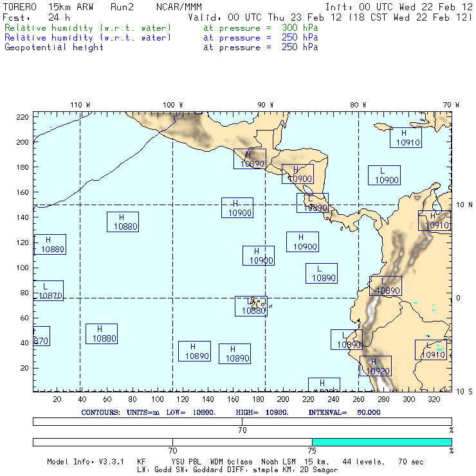Click the 'NCAR/MMM' header text
The image size is (476, 476).
pyautogui.click(x=179, y=7)
